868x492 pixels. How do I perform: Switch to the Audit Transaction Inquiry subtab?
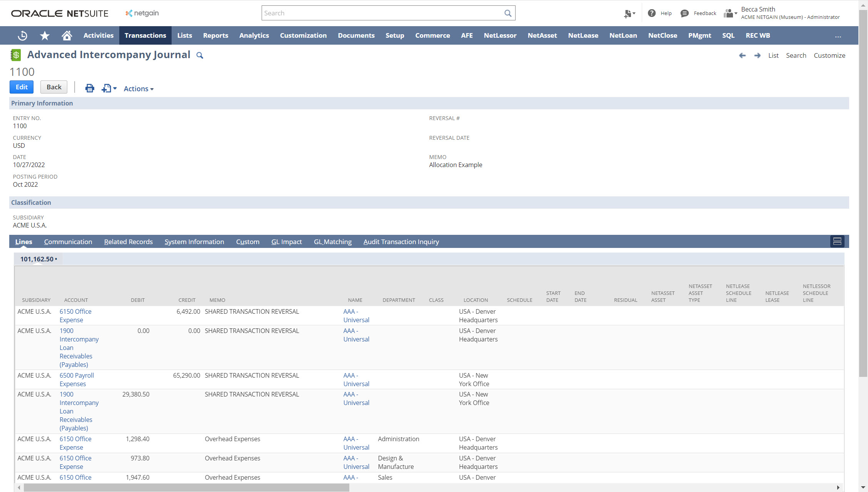(x=401, y=242)
